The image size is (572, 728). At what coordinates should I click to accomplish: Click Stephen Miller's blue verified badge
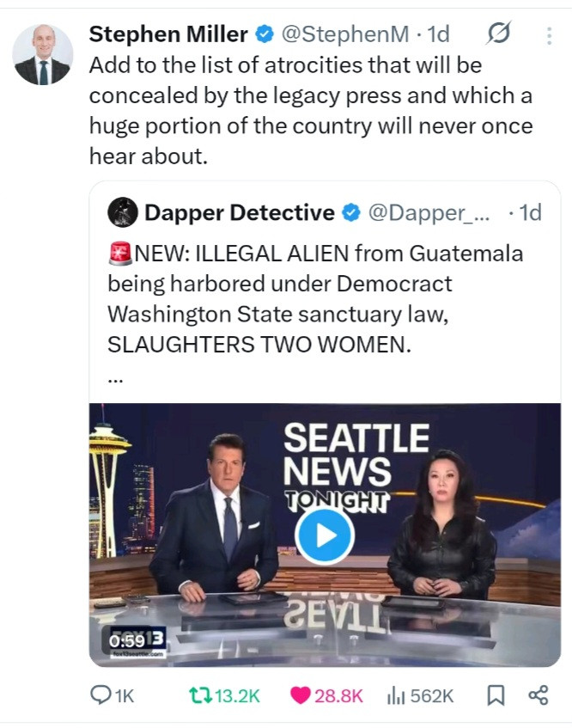[265, 34]
